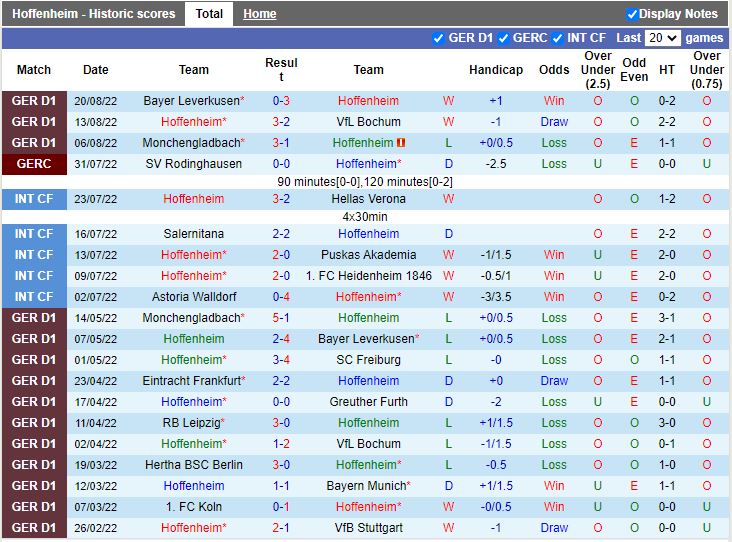
Task: Uncheck the GER D1 league filter
Action: [x=438, y=38]
